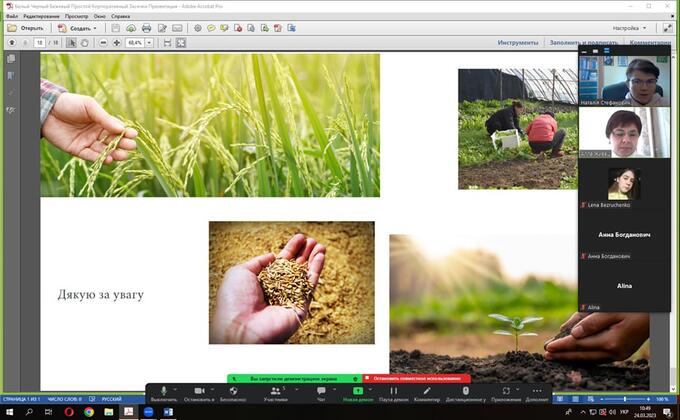
Task: Click the page number input field
Action: click(40, 43)
